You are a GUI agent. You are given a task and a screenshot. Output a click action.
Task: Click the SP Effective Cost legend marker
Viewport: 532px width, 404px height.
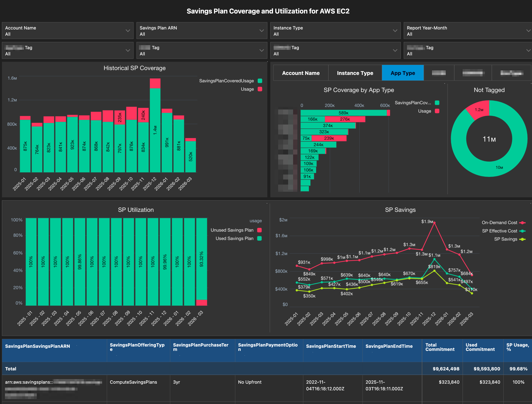[x=522, y=231]
